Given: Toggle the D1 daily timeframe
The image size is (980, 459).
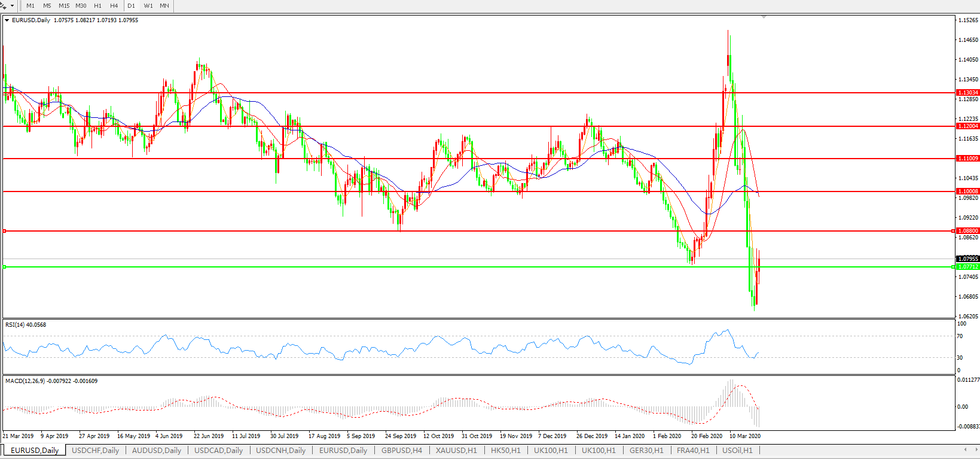Looking at the screenshot, I should [x=131, y=6].
